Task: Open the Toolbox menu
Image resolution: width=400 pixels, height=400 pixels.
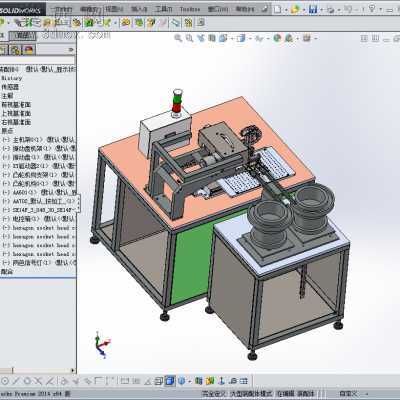Action: (x=190, y=9)
